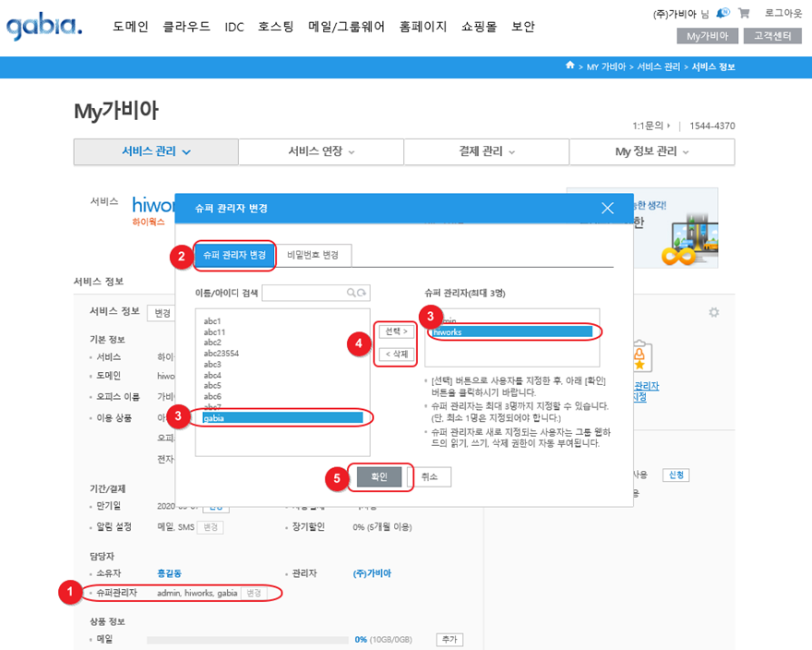The image size is (812, 650).
Task: Open the shopping cart icon
Action: 744,13
